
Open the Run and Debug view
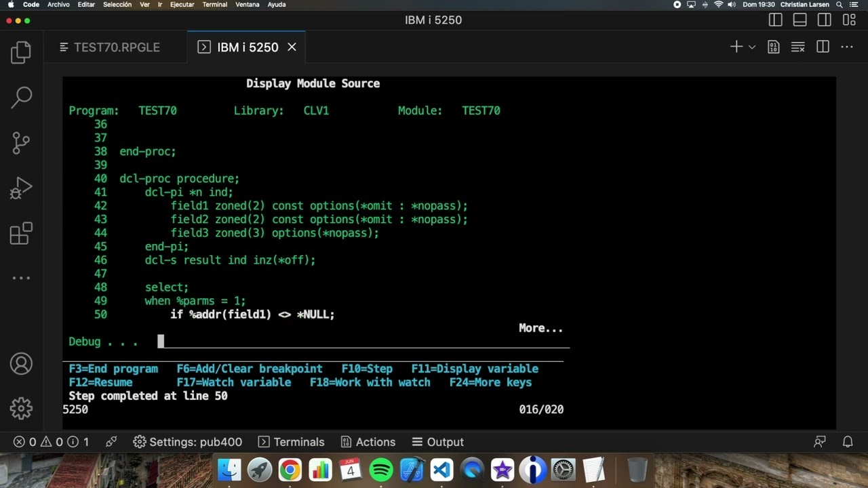coord(21,188)
